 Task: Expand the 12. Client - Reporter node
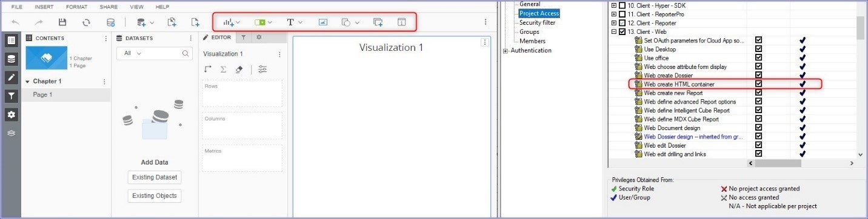(614, 23)
